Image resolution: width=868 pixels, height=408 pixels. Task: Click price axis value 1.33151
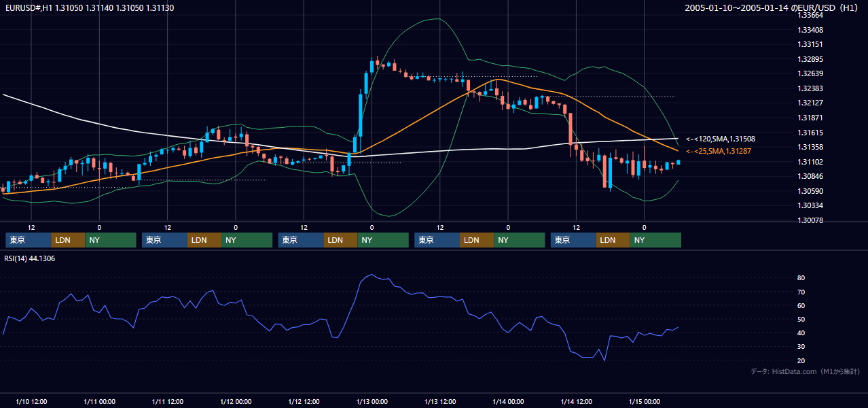tap(810, 44)
